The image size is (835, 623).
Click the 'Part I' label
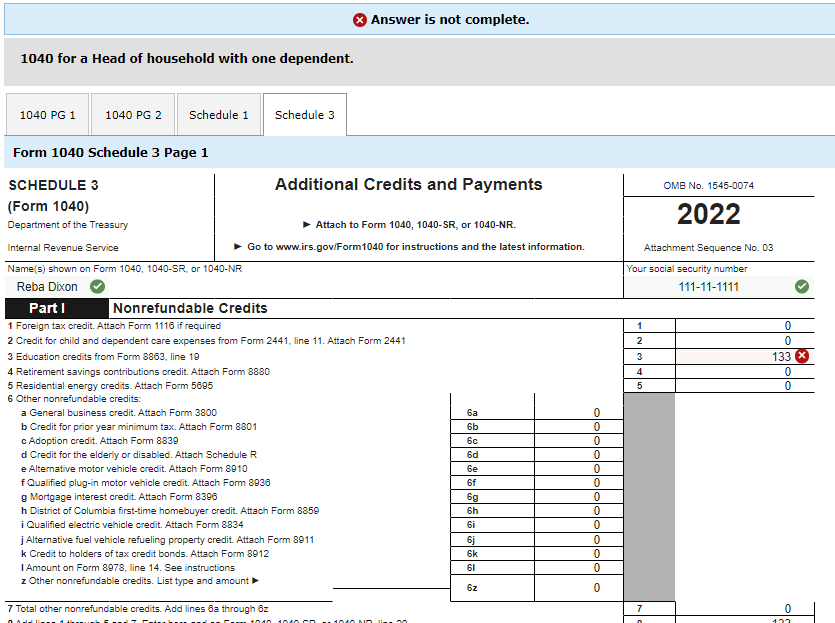[x=47, y=308]
